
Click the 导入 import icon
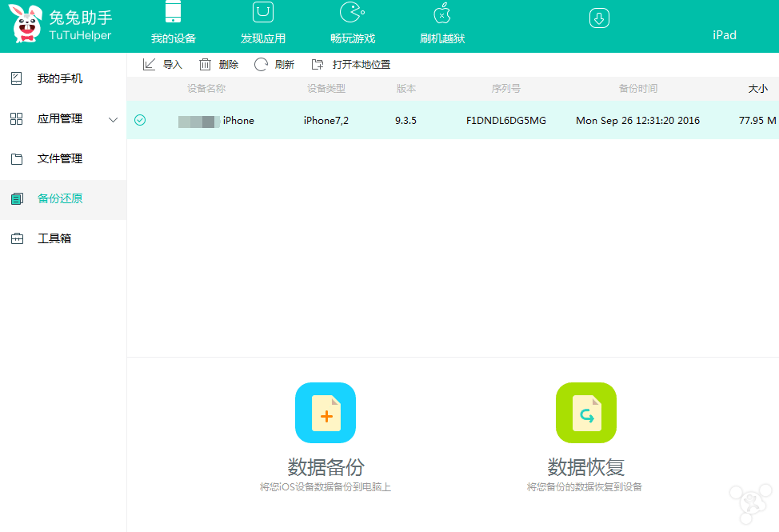tap(149, 65)
